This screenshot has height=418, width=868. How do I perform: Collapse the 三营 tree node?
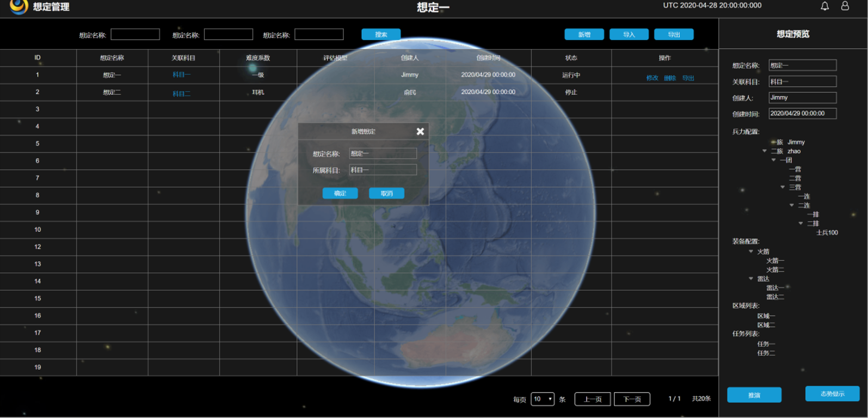[783, 187]
